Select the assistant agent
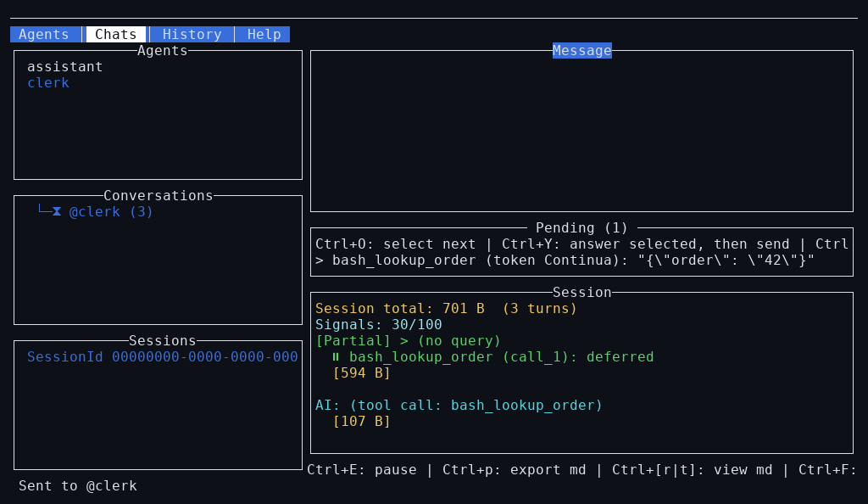The height and width of the screenshot is (504, 868). pyautogui.click(x=65, y=67)
